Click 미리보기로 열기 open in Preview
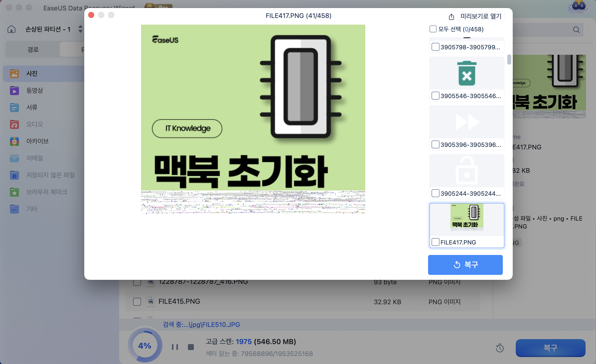Screen dimensions: 596x364 (x=481, y=16)
